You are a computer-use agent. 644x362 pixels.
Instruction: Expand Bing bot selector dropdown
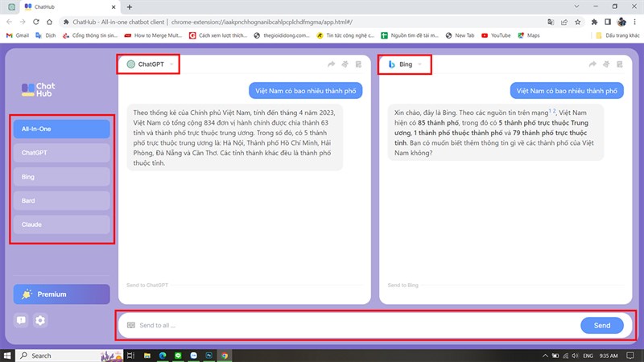pos(419,64)
